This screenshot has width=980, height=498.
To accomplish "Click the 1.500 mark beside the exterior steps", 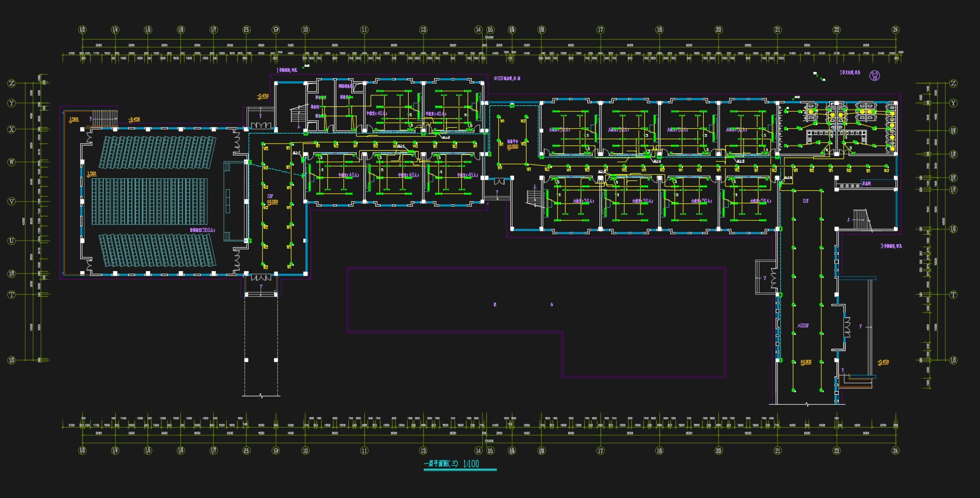I will click(74, 119).
